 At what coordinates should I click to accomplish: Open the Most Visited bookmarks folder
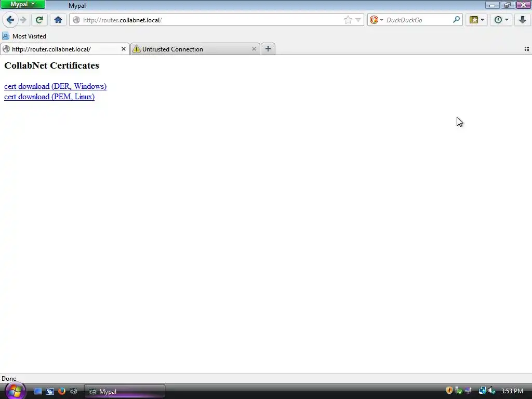[24, 36]
